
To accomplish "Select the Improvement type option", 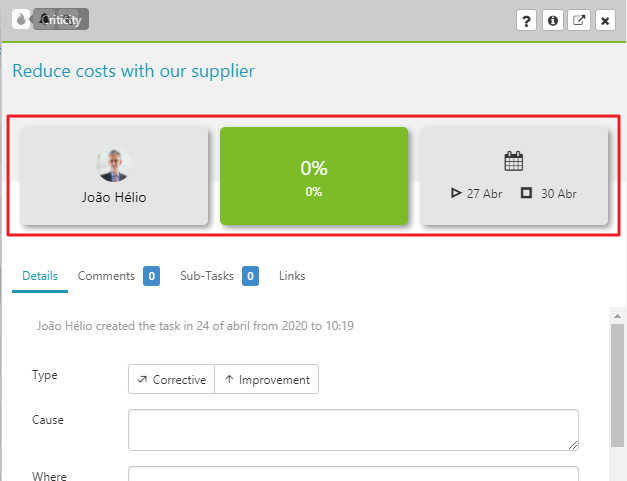I will [267, 379].
